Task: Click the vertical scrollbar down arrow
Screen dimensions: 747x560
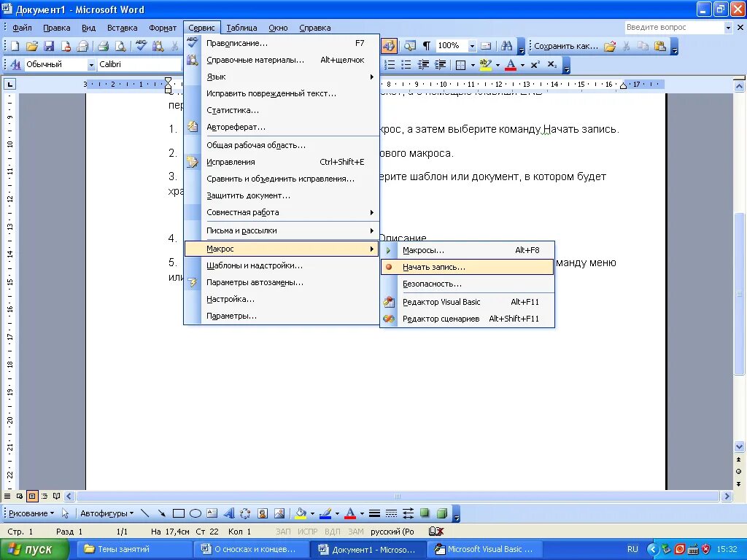Action: pyautogui.click(x=739, y=447)
